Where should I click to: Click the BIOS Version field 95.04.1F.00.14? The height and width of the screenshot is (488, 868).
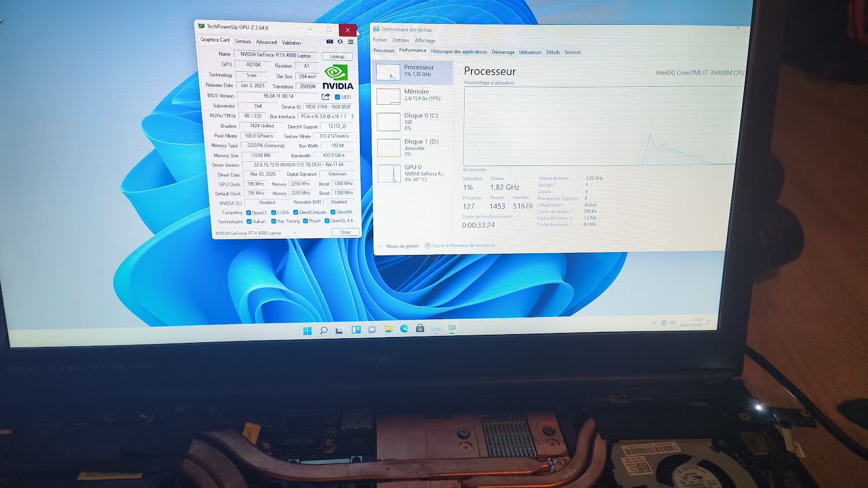[x=278, y=96]
